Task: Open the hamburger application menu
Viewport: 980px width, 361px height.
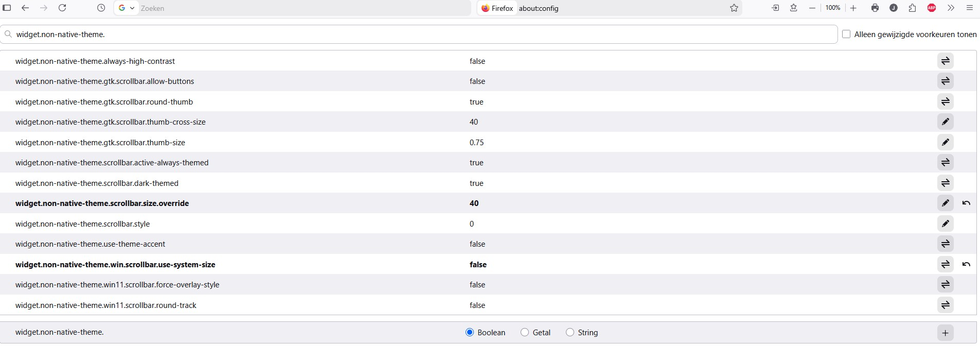Action: point(970,8)
